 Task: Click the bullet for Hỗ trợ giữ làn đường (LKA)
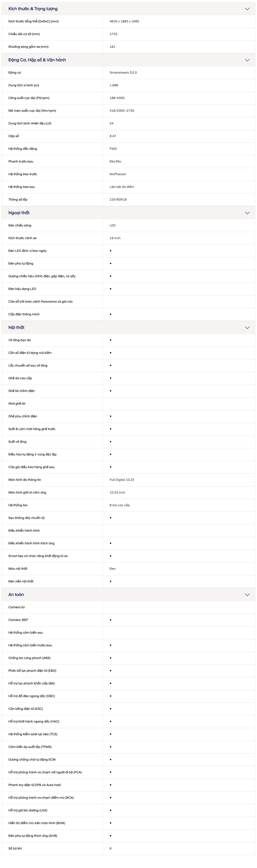111,810
